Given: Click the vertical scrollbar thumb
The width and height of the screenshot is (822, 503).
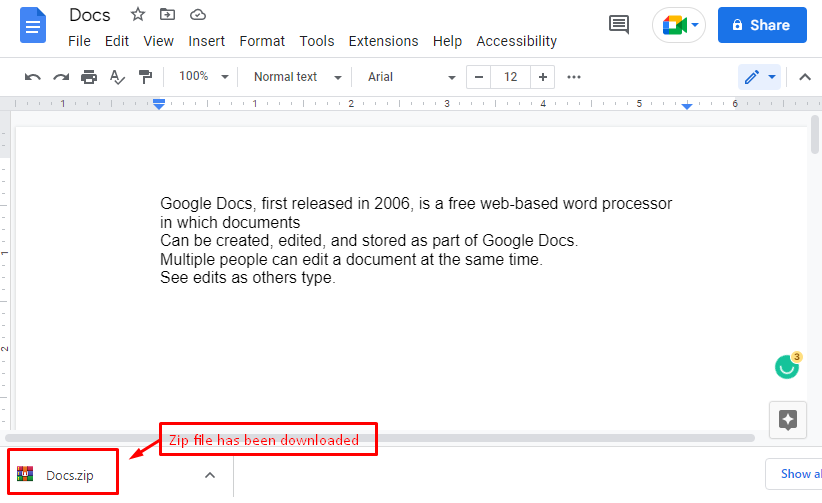Looking at the screenshot, I should pyautogui.click(x=815, y=135).
